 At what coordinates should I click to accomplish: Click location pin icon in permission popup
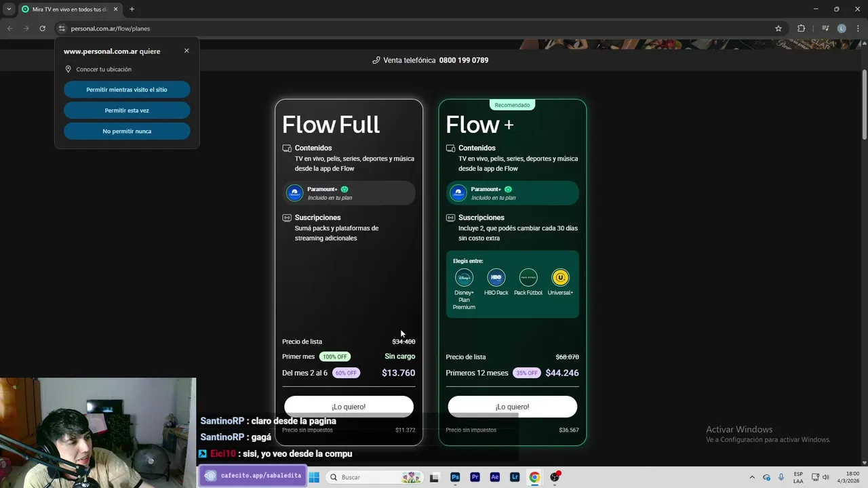tap(68, 69)
